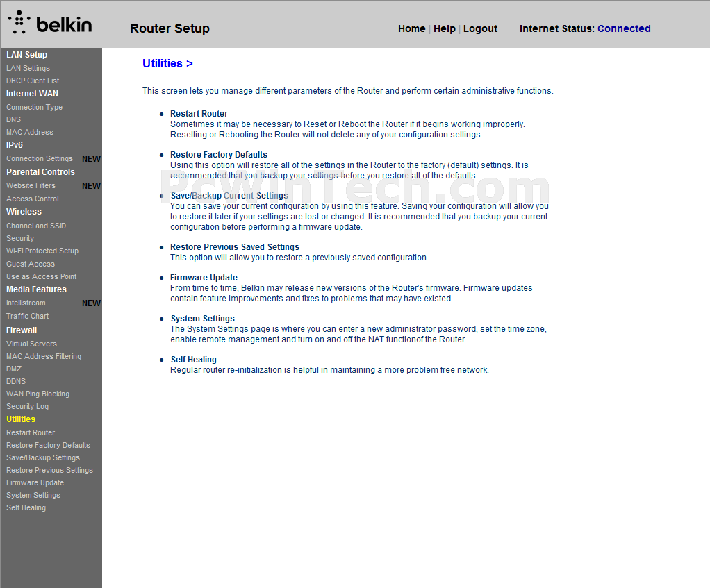
Task: Click the Belkin logo
Action: coord(50,23)
